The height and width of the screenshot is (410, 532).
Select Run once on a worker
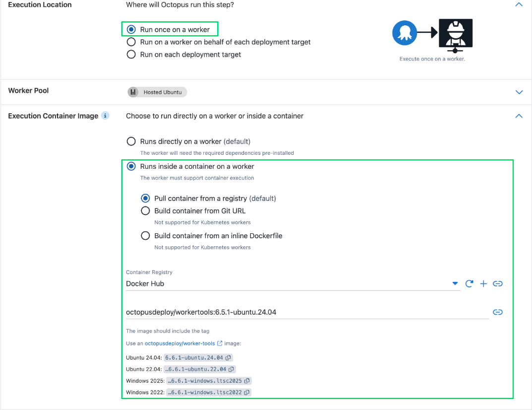pos(131,30)
